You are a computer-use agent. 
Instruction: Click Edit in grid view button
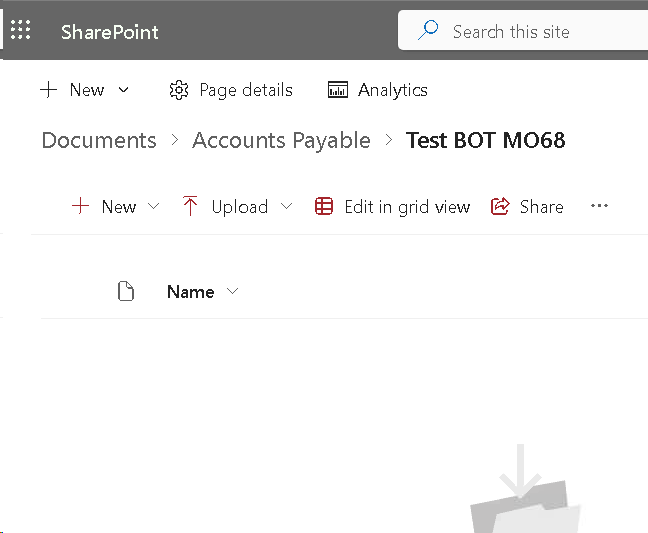click(x=406, y=207)
